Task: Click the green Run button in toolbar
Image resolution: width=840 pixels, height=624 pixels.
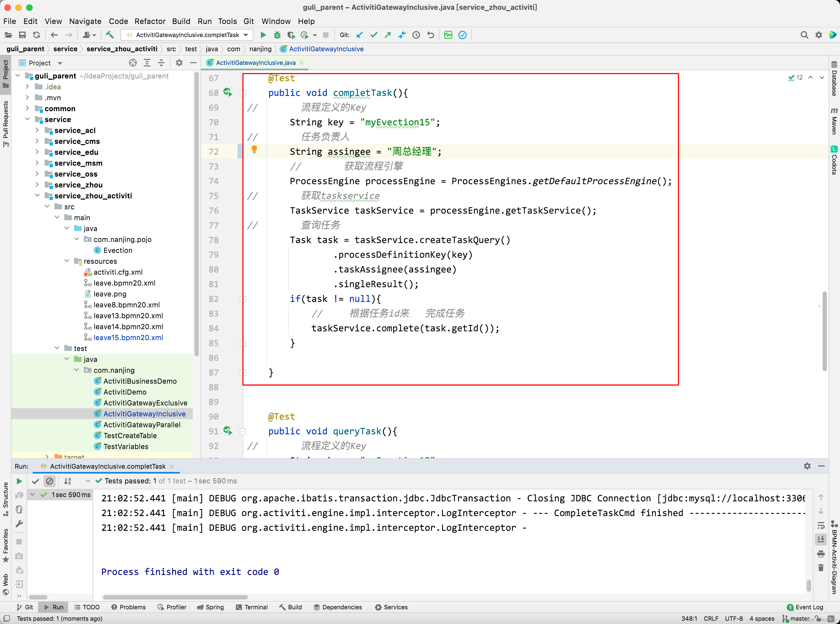Action: point(263,35)
